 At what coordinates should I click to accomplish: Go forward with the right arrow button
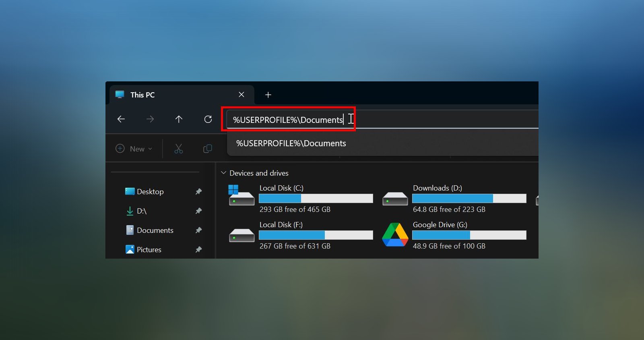pyautogui.click(x=150, y=119)
